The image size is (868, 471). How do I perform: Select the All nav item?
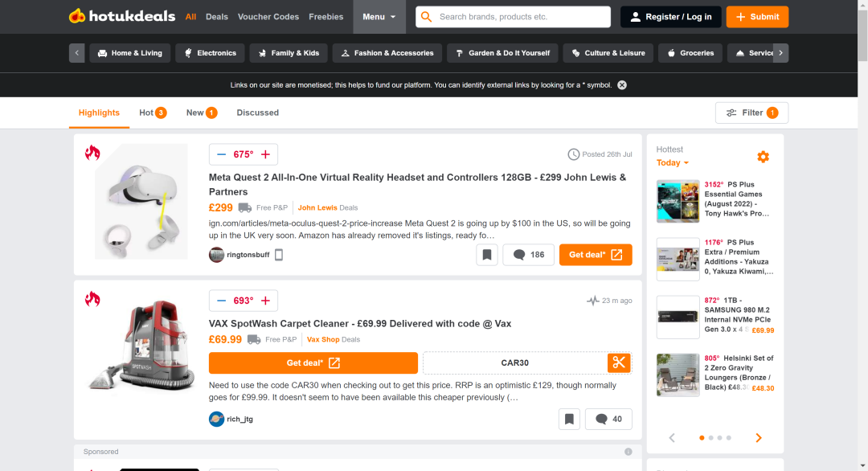(190, 17)
